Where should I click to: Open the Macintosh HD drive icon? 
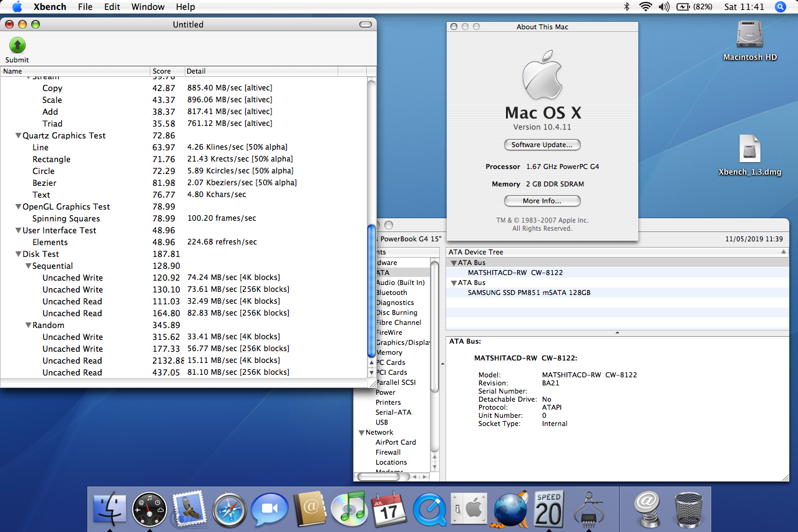click(x=749, y=35)
